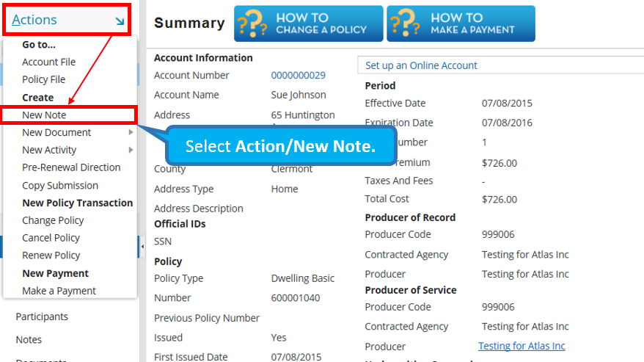Open Participants in the left sidebar
This screenshot has height=362, width=644.
tap(42, 316)
